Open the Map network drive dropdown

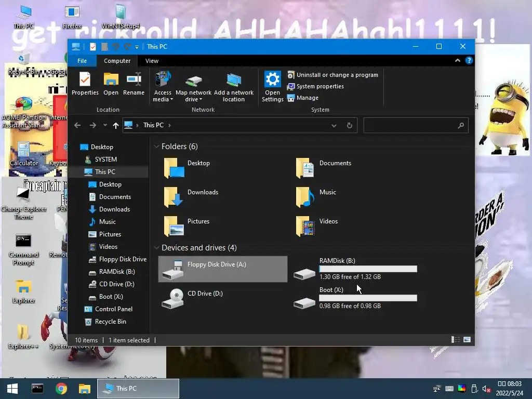coord(193,87)
